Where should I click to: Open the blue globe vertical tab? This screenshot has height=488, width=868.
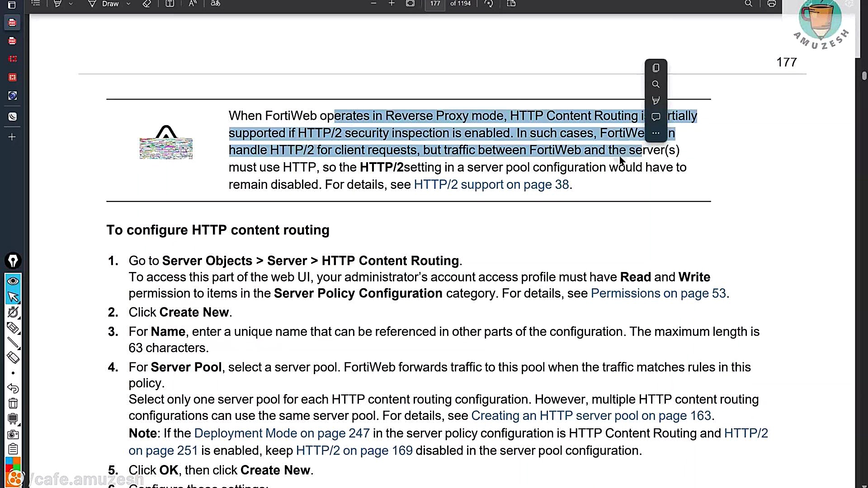[12, 96]
